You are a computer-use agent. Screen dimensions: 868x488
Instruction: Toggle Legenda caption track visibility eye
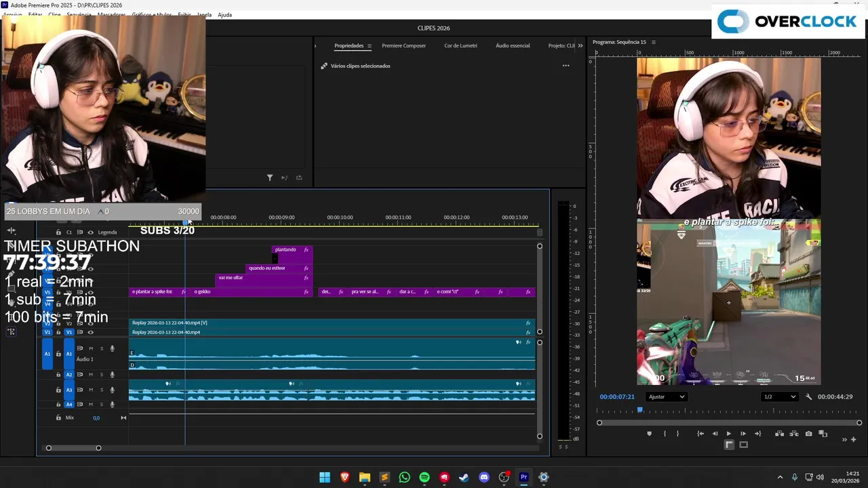pyautogui.click(x=91, y=232)
